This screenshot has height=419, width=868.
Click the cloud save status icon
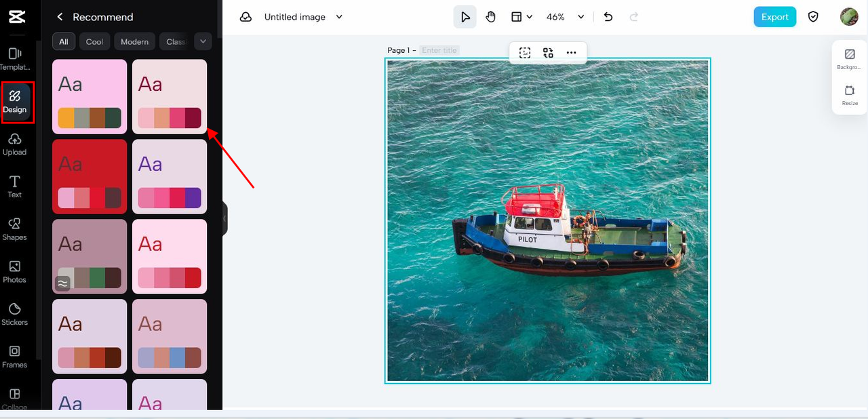[246, 17]
